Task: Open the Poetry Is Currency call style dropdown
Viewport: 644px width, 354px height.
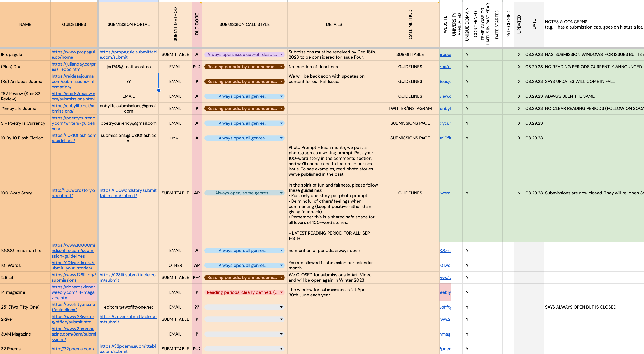Action: click(244, 123)
